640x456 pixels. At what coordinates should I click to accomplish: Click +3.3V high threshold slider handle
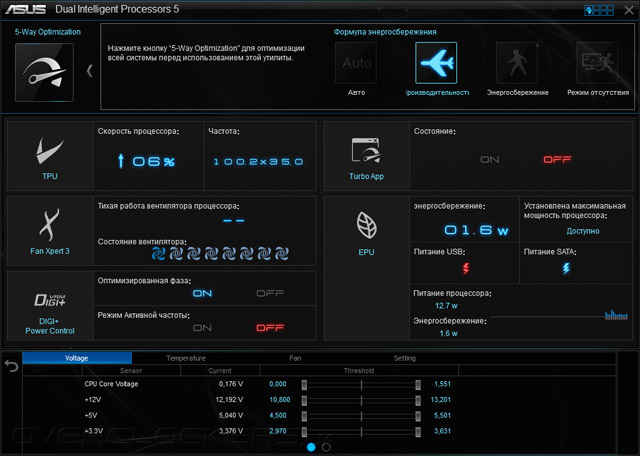tap(418, 432)
